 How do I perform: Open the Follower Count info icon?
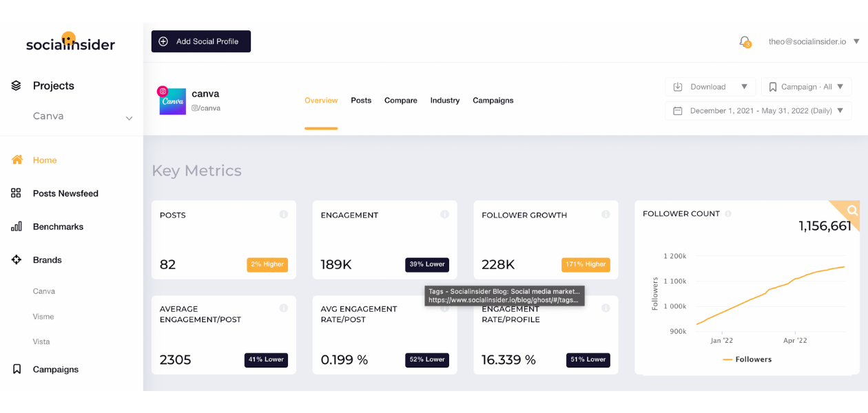point(728,213)
